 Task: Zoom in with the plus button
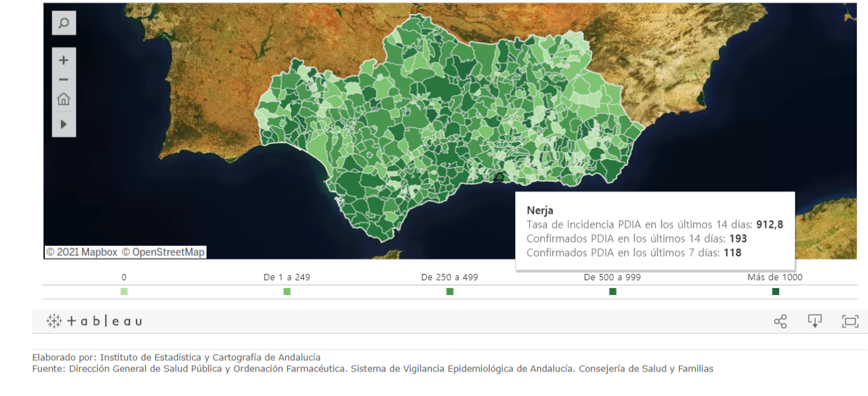click(64, 60)
